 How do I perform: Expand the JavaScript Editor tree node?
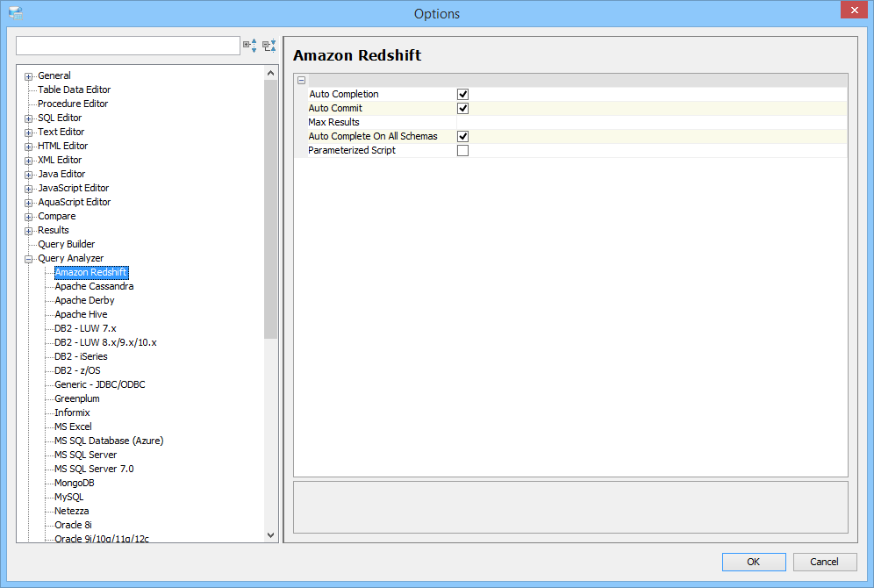(x=28, y=189)
